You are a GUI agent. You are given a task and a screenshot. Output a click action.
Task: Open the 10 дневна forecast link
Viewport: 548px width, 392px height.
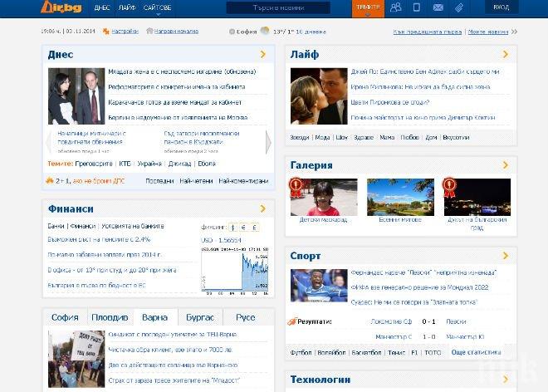(x=311, y=32)
